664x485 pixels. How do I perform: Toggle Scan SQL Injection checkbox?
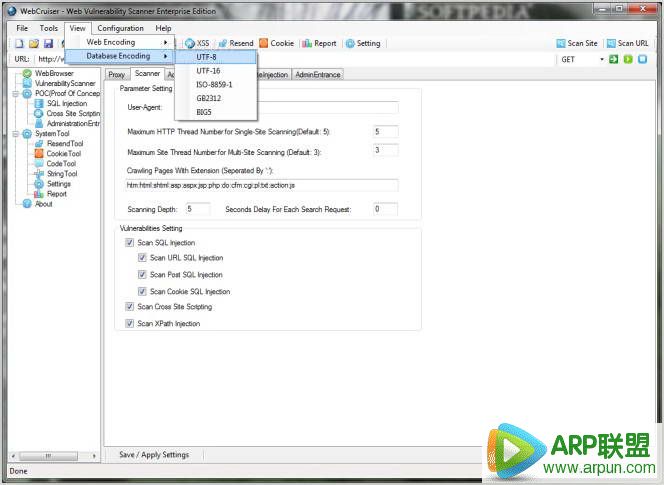coord(130,243)
